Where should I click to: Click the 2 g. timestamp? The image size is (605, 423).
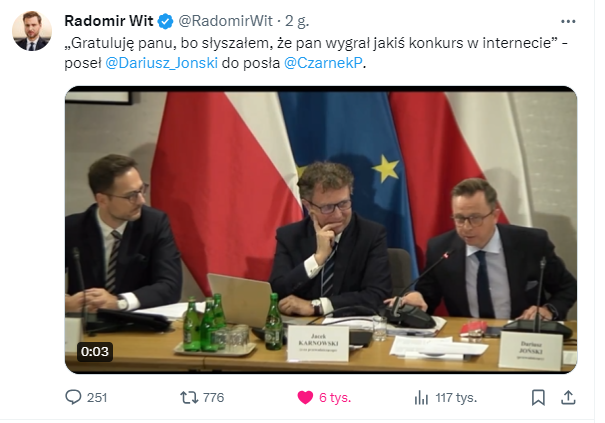297,21
